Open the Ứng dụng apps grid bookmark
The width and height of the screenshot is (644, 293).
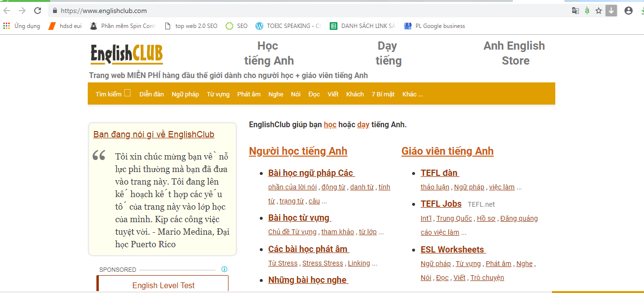point(22,26)
